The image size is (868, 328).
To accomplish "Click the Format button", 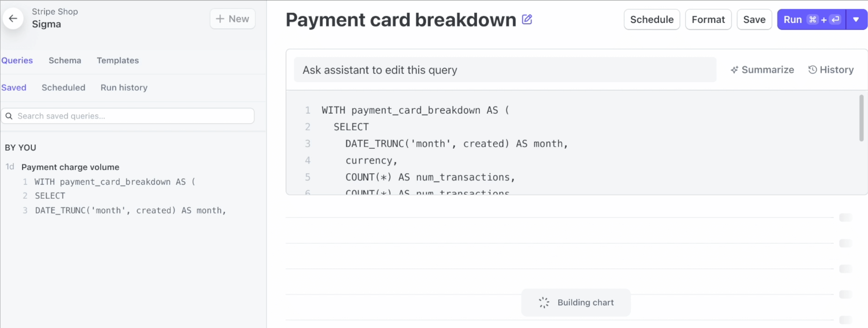I will 708,19.
